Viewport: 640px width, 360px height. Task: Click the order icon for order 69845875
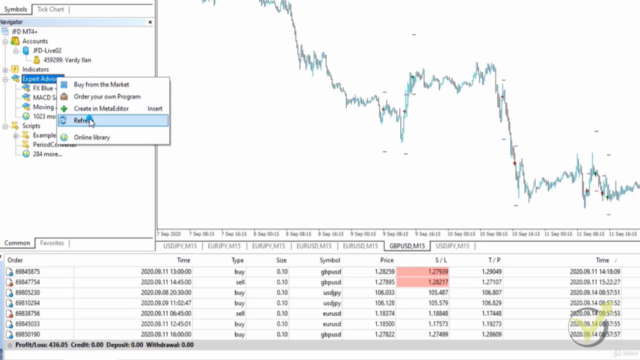pos(9,272)
